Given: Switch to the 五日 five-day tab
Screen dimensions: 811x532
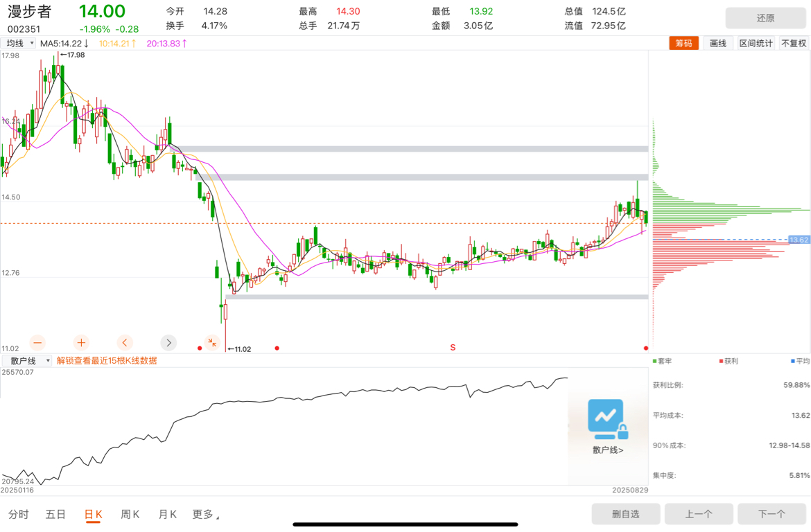Looking at the screenshot, I should (55, 515).
